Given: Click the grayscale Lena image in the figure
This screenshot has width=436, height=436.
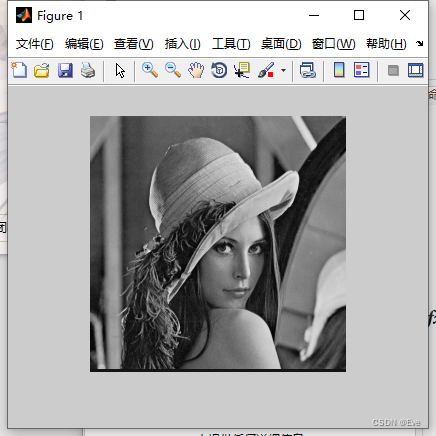Looking at the screenshot, I should [218, 244].
